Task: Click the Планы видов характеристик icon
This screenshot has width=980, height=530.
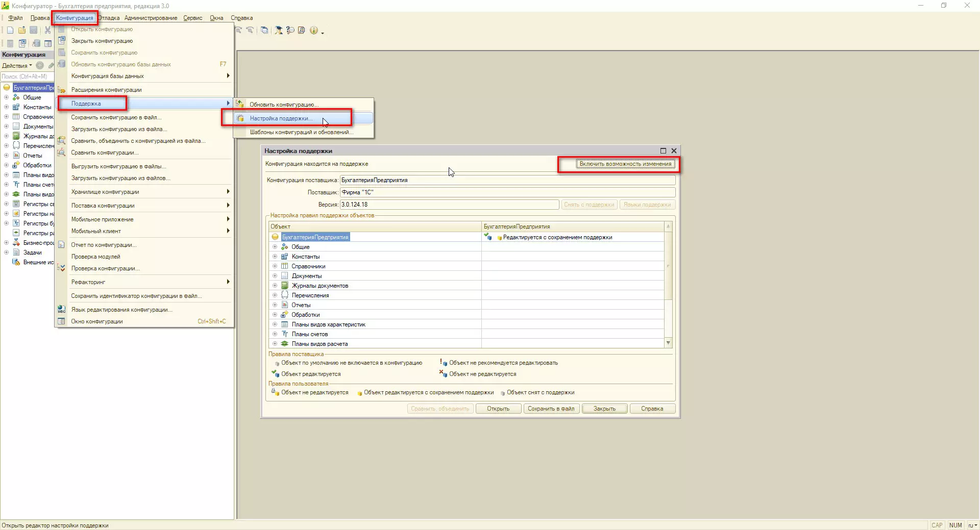Action: click(285, 324)
